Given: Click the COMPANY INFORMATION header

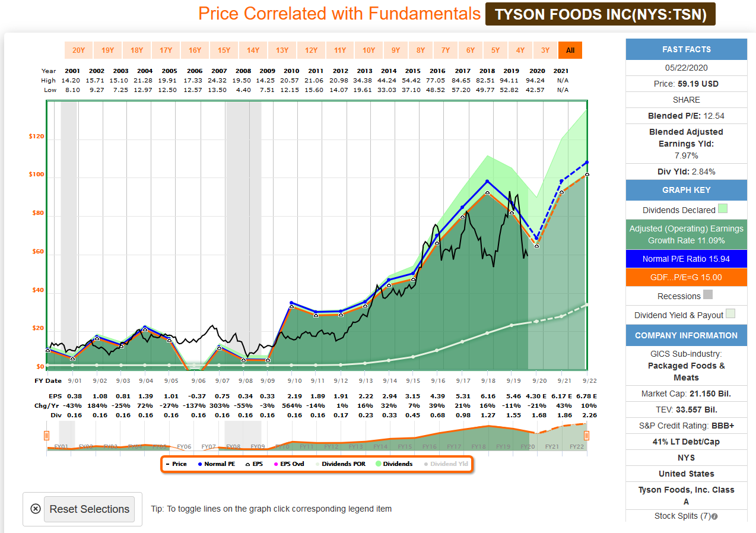Looking at the screenshot, I should pyautogui.click(x=687, y=335).
